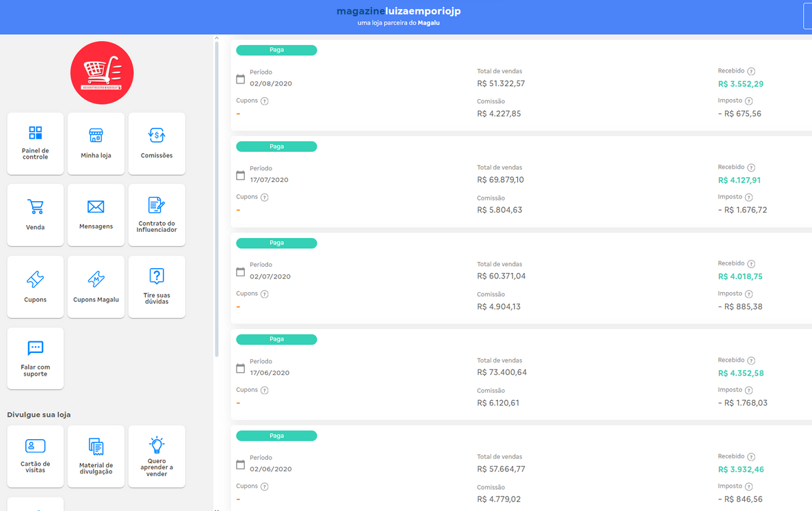Click Recebido help icon beside R$ 3.932,46

[751, 457]
